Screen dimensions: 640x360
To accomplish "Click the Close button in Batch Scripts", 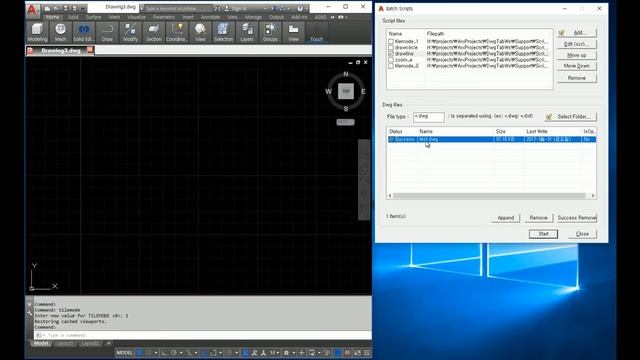I will coord(582,234).
